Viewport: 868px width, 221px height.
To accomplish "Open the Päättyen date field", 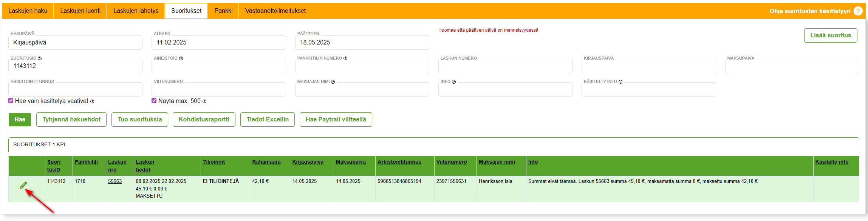I will 362,43.
